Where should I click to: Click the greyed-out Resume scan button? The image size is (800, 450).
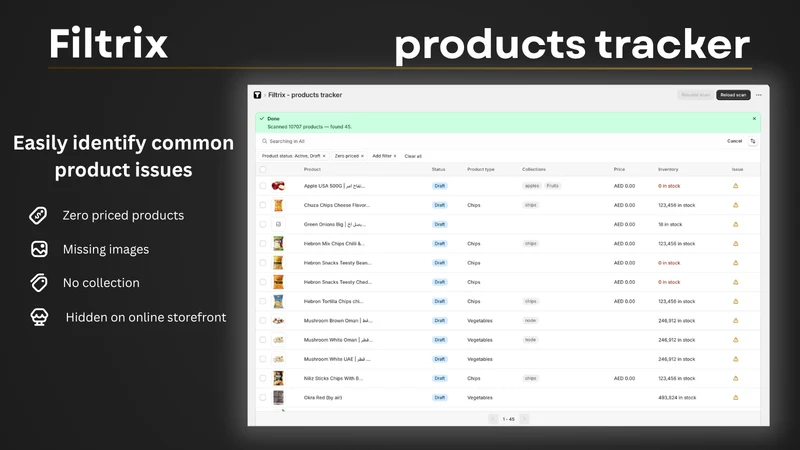pyautogui.click(x=695, y=95)
